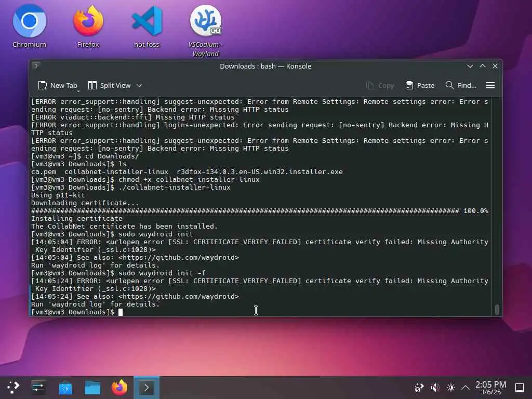Expand the Split View dropdown chevron
The image size is (532, 399).
(x=139, y=86)
